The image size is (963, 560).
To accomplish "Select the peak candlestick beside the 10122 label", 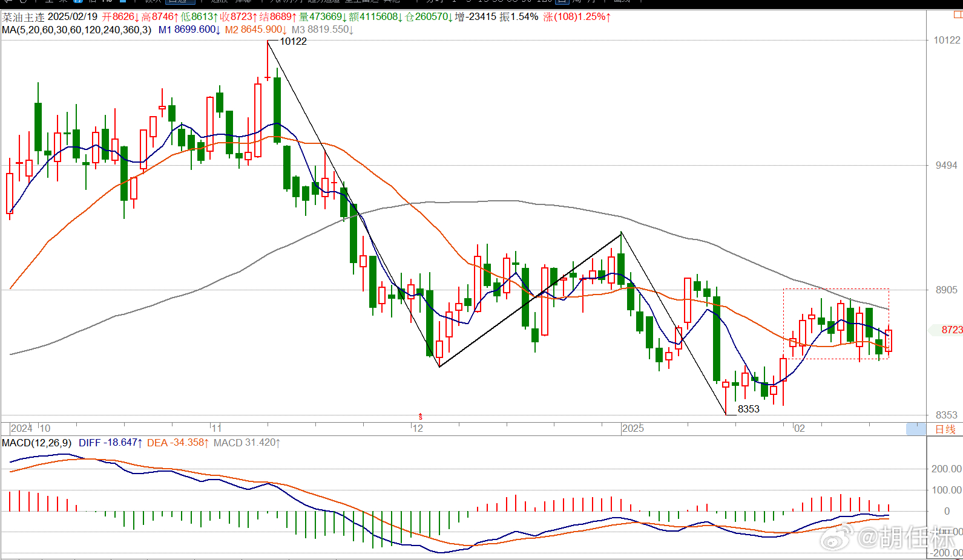I will point(268,60).
